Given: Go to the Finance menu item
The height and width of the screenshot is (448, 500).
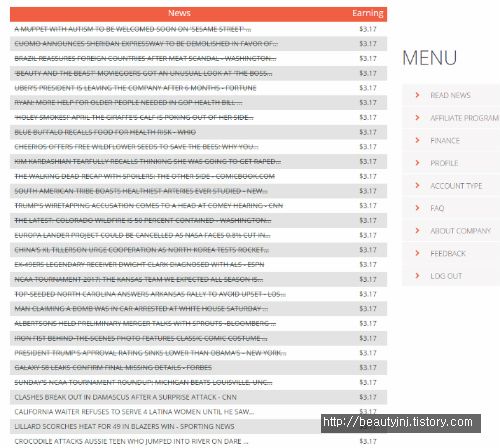Looking at the screenshot, I should (445, 141).
